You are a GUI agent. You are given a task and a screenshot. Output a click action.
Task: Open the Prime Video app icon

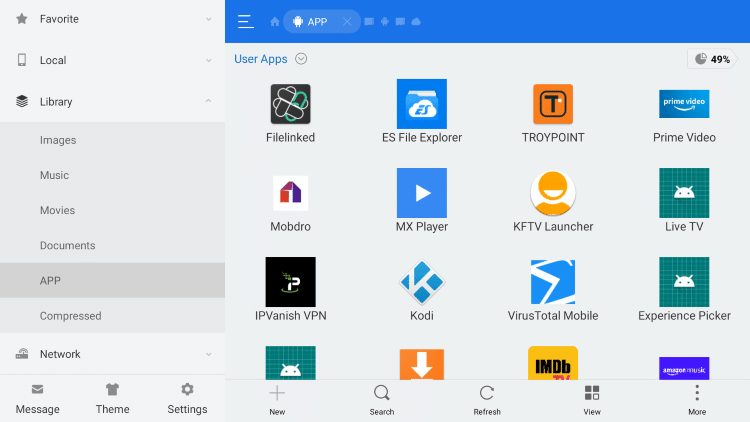click(x=684, y=104)
